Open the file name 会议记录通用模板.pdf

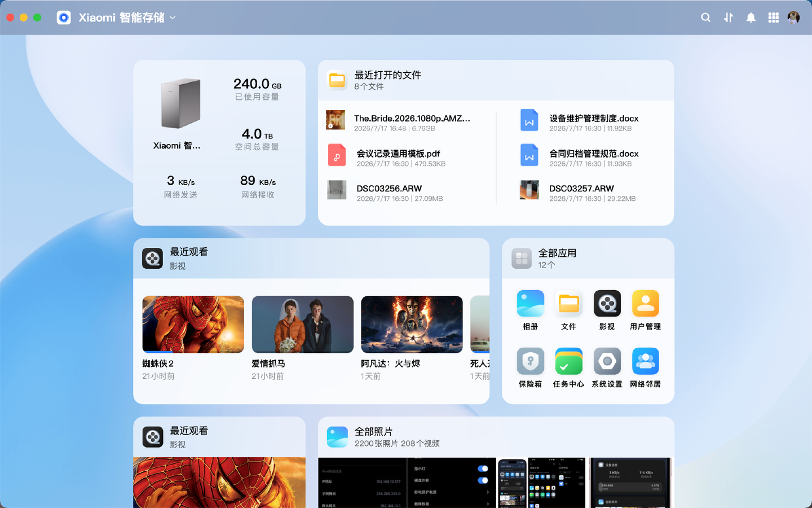pyautogui.click(x=398, y=154)
